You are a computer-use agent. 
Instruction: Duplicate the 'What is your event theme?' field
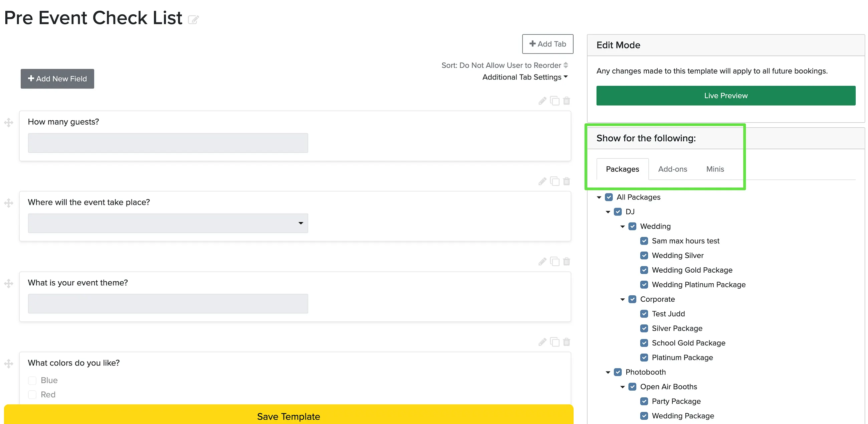555,262
